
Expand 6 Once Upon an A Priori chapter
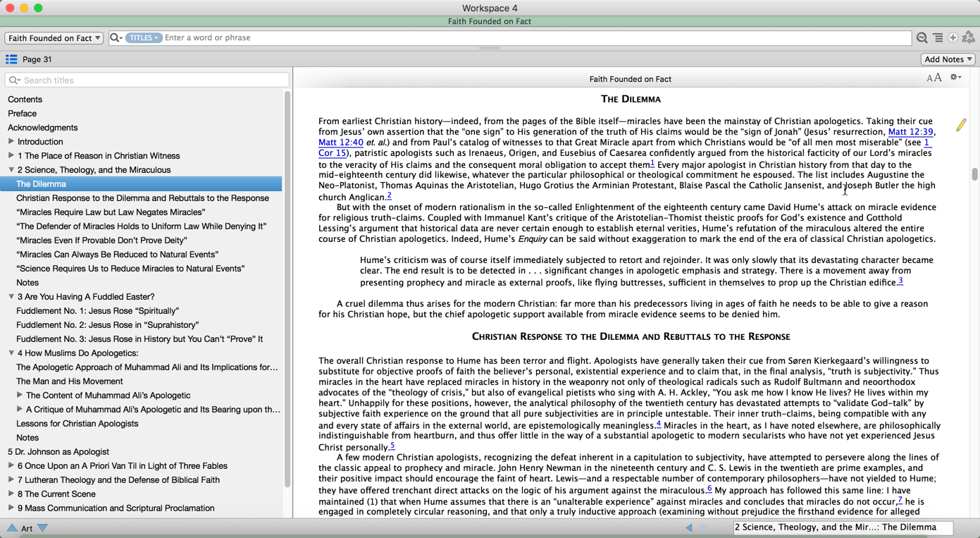(x=11, y=466)
